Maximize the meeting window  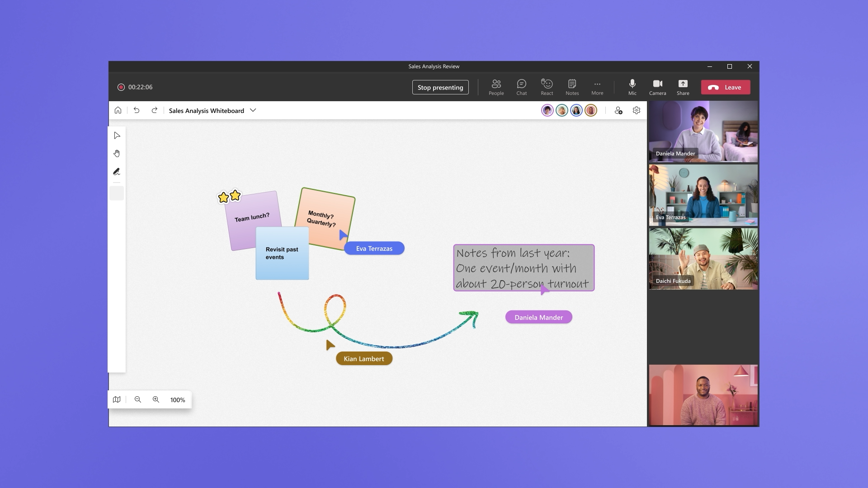tap(729, 66)
